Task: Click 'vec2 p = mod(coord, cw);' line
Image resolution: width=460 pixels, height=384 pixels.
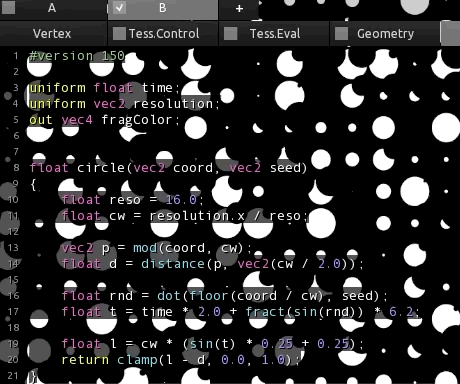Action: (156, 248)
